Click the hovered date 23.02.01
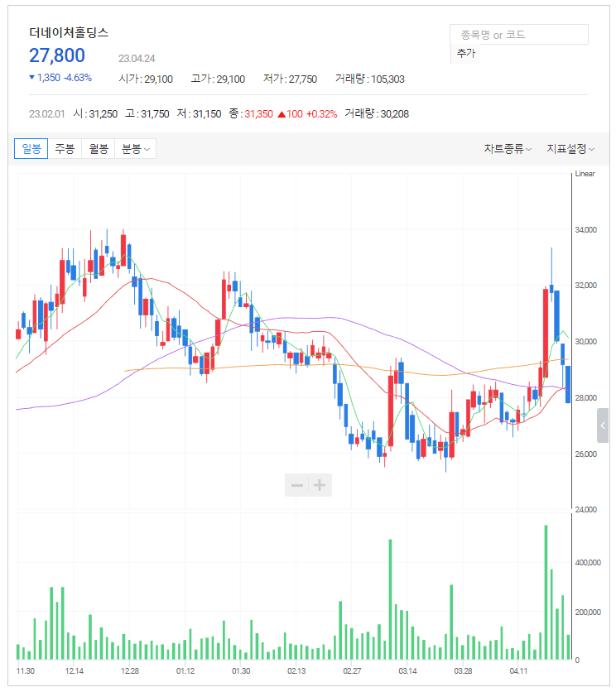This screenshot has width=616, height=692. (x=47, y=114)
